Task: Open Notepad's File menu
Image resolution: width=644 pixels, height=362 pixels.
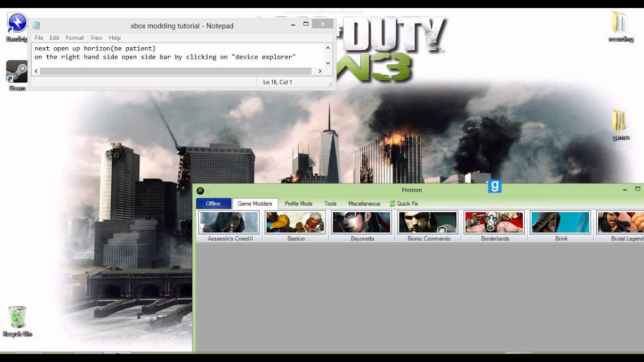Action: pos(39,38)
